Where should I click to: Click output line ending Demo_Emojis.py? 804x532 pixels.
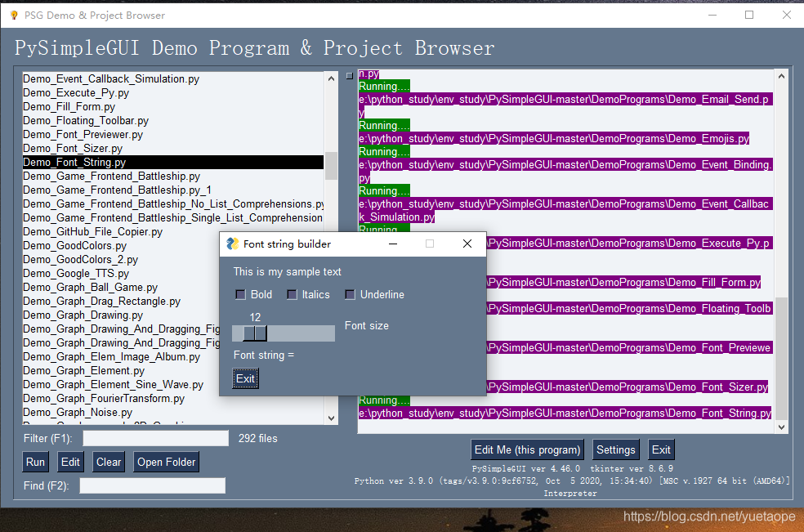[x=554, y=138]
